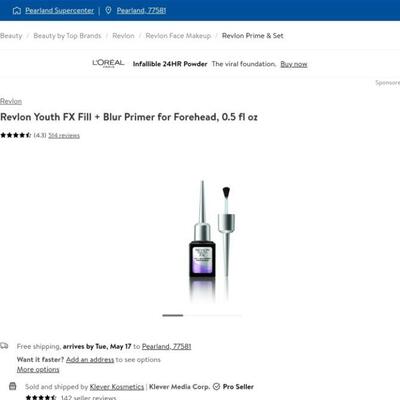
Task: Go to Beauty by Top Brands breadcrumb
Action: point(67,36)
